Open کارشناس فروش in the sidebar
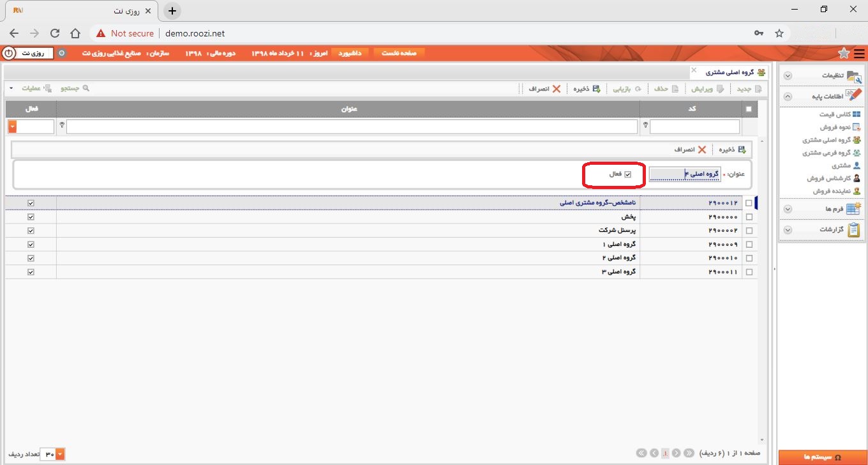The image size is (868, 465). (834, 178)
